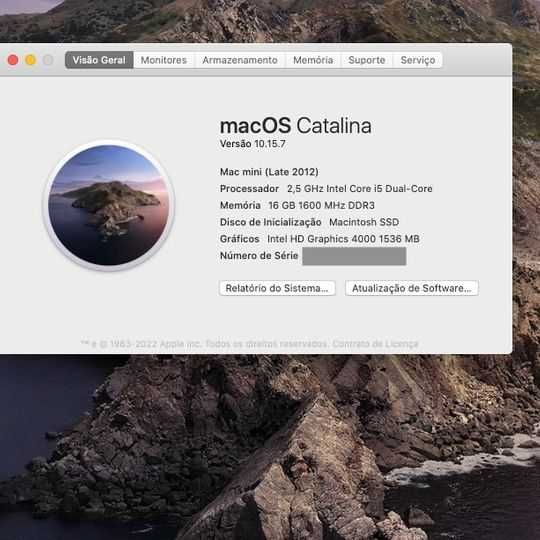This screenshot has height=540, width=540.
Task: Minimize window with yellow button
Action: point(31,60)
